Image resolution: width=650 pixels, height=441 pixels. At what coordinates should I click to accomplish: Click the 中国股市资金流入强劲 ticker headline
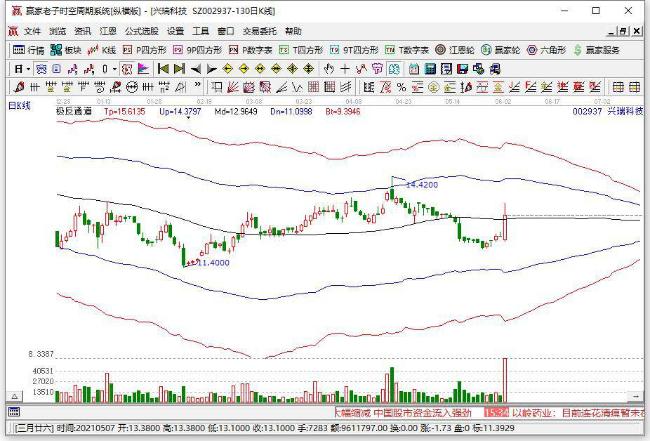[422, 413]
